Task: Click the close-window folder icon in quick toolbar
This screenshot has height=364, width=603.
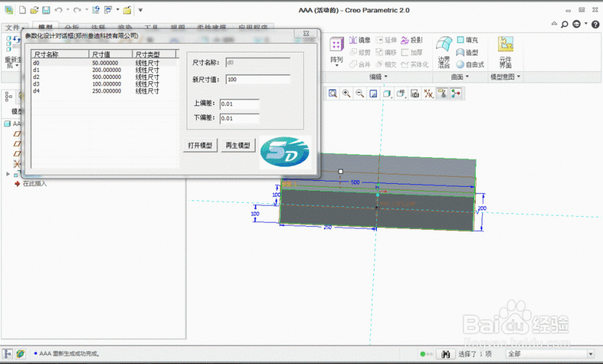Action: [x=127, y=10]
